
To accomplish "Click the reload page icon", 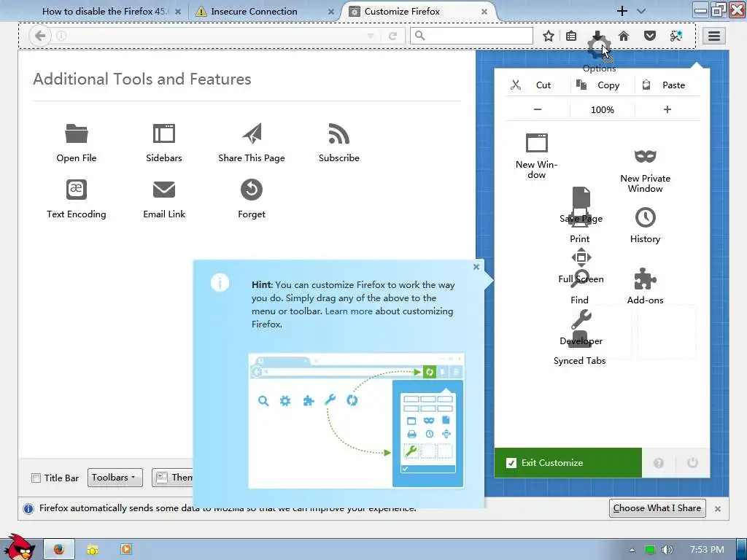I will 392,36.
